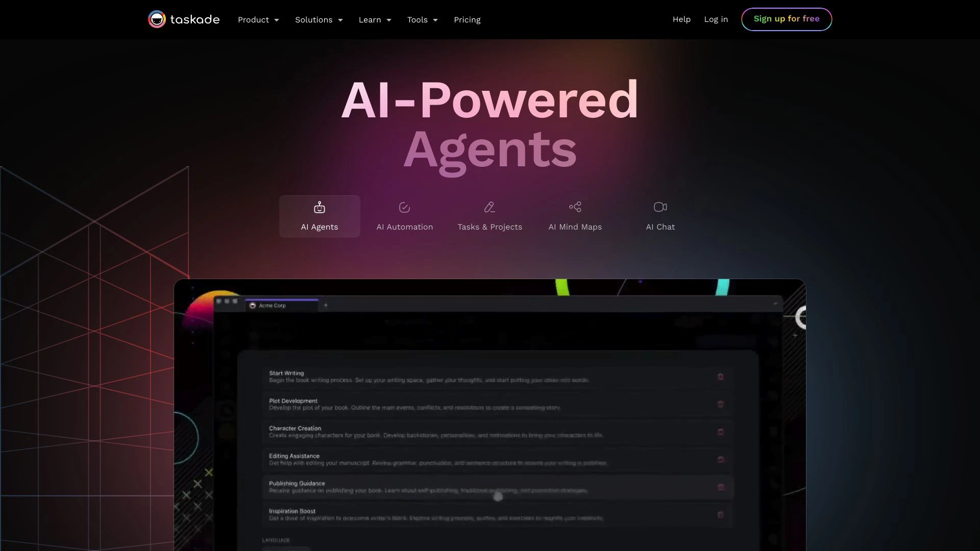Expand the Product dropdown menu

tap(258, 19)
